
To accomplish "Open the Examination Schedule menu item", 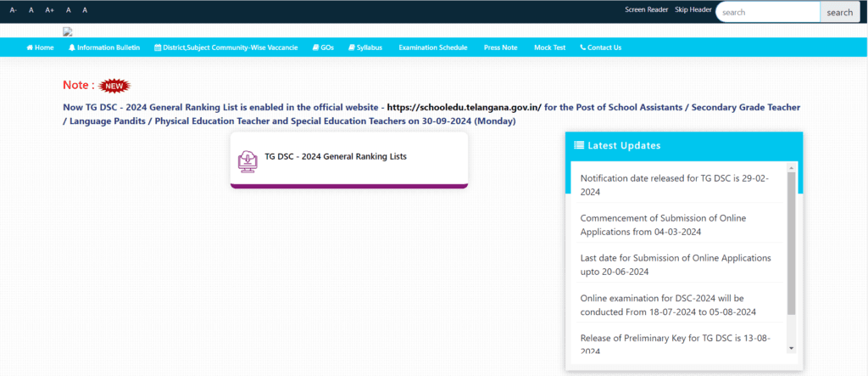I will click(x=432, y=48).
